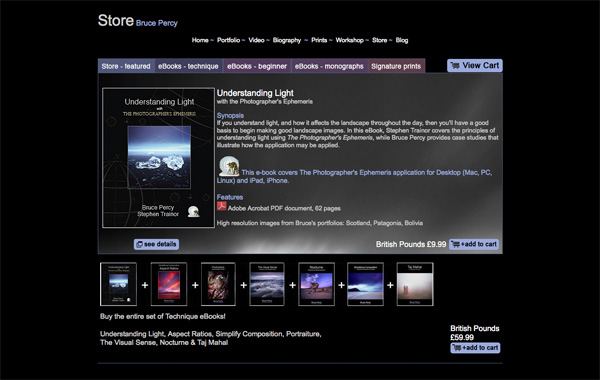Click the large Understanding Light book cover
Image resolution: width=600 pixels, height=380 pixels.
pos(158,158)
